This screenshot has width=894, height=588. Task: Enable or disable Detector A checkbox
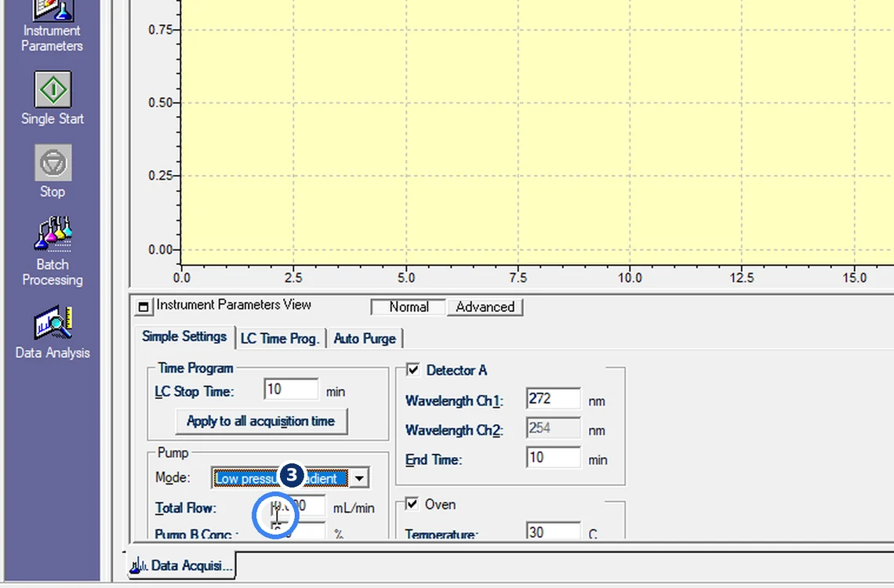tap(412, 370)
